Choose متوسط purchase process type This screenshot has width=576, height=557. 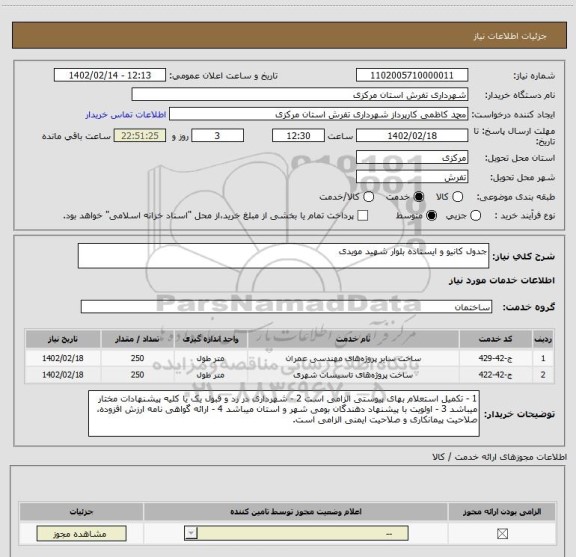pyautogui.click(x=431, y=216)
